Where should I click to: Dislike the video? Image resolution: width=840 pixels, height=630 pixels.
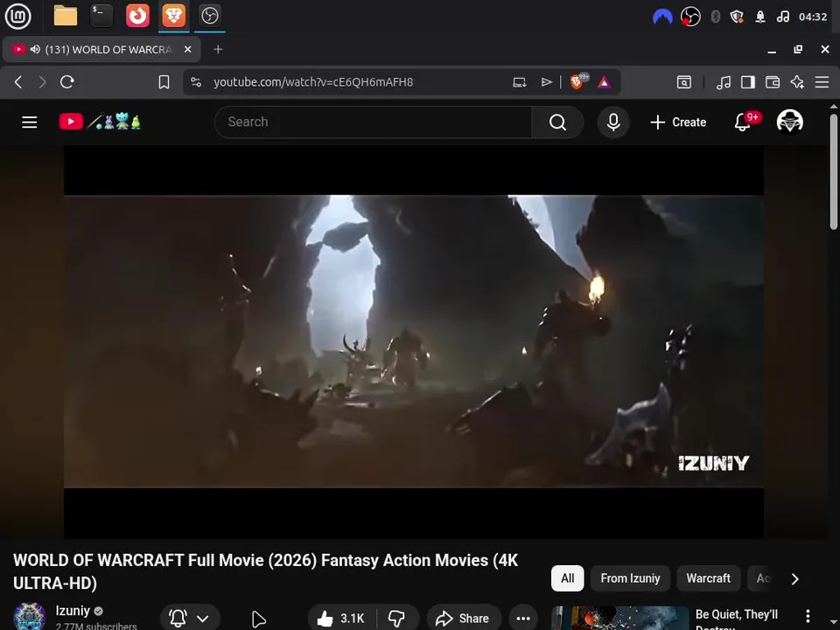coord(397,619)
